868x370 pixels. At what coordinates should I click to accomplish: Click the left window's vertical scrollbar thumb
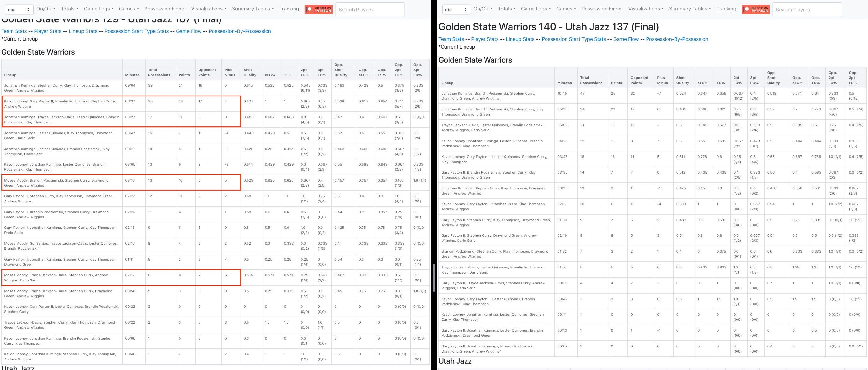[434, 278]
